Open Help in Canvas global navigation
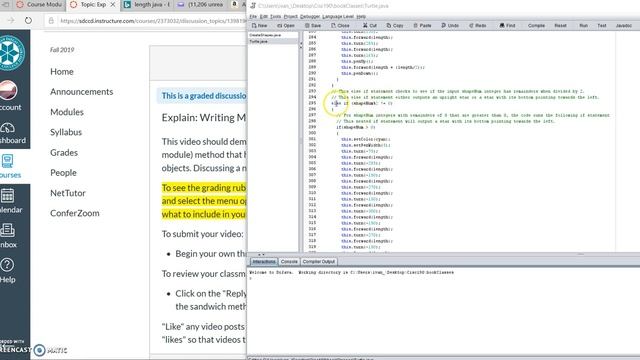 click(8, 271)
